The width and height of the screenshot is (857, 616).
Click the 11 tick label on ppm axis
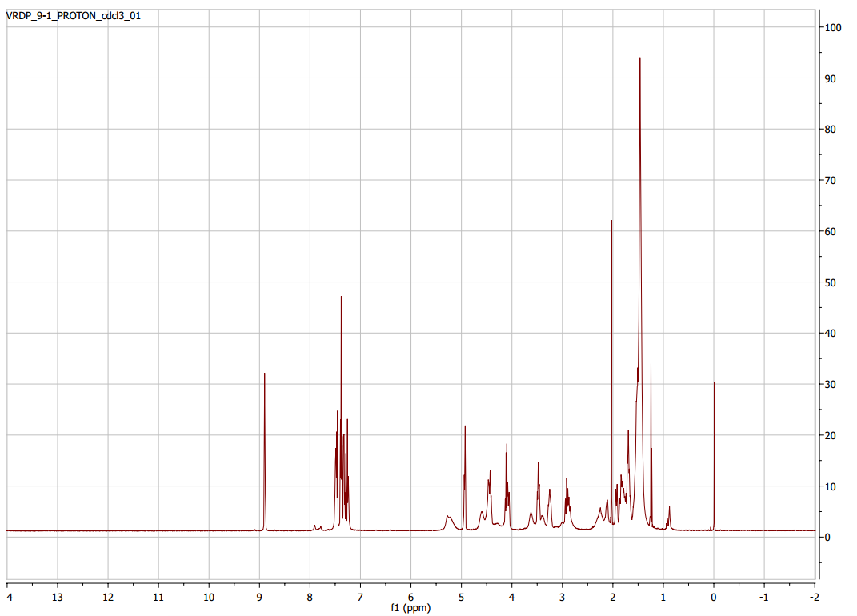(158, 598)
